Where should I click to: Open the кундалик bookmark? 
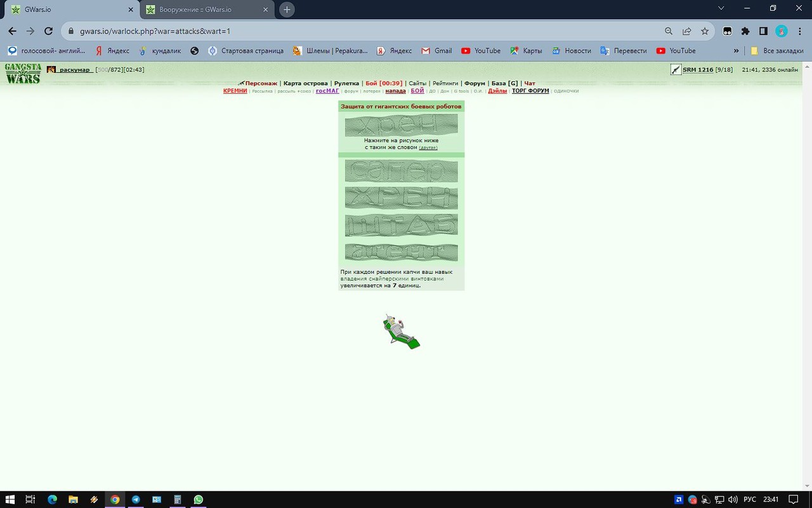coord(160,51)
